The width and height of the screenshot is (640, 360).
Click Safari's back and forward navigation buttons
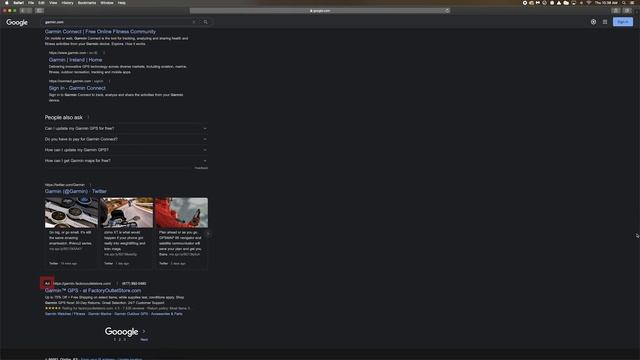[x=26, y=11]
